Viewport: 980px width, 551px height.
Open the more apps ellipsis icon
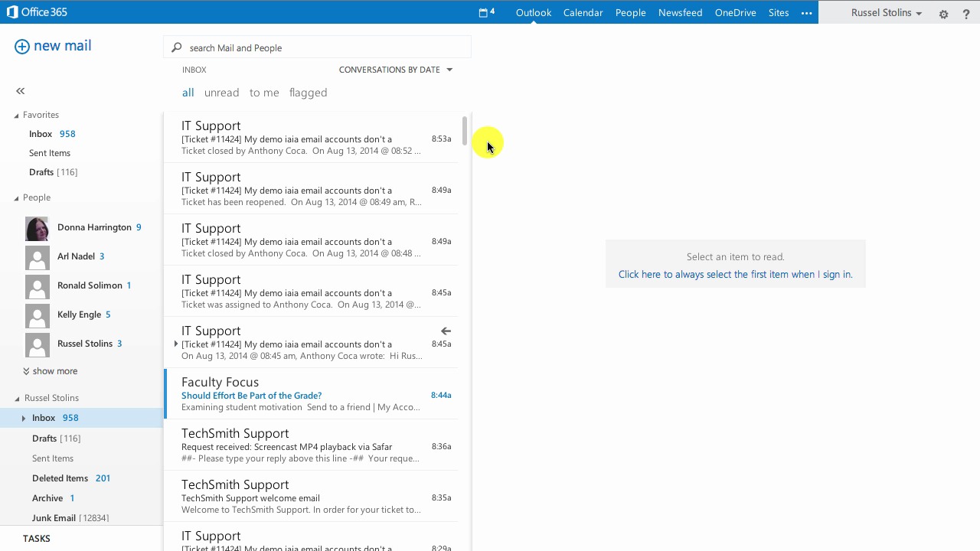pos(806,13)
